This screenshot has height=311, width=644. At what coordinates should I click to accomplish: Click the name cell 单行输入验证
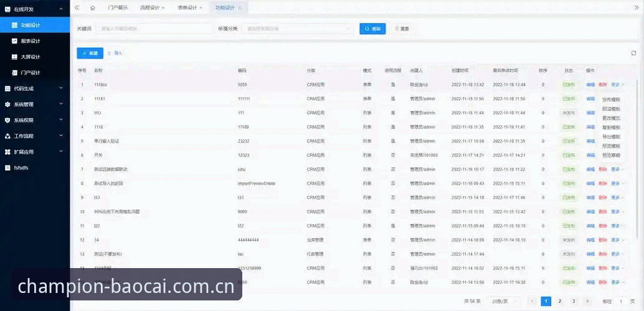[x=107, y=141]
